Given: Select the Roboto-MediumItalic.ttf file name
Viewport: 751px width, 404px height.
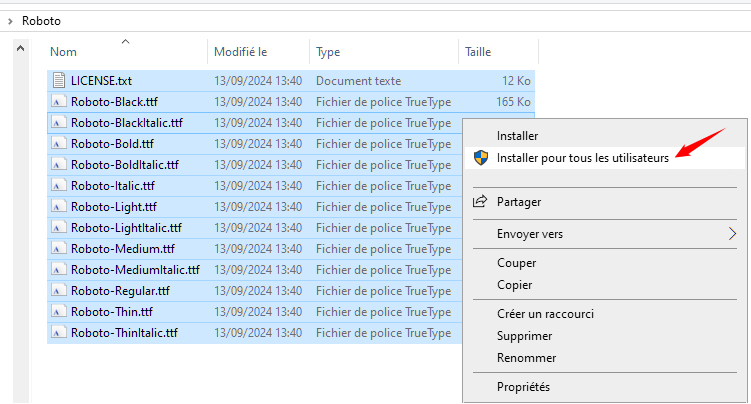Looking at the screenshot, I should 135,269.
